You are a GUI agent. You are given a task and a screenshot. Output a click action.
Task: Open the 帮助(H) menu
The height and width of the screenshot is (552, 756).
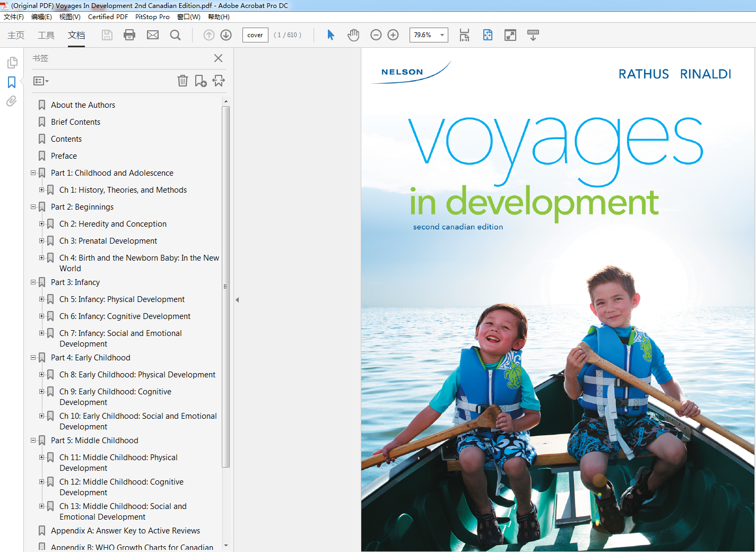[219, 17]
